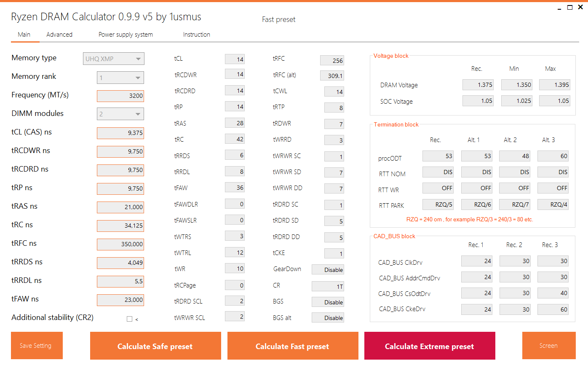Click CAD_BUS CsOdtDrv Rec. 3 field
Viewport: 588px width, 371px height.
coord(553,293)
